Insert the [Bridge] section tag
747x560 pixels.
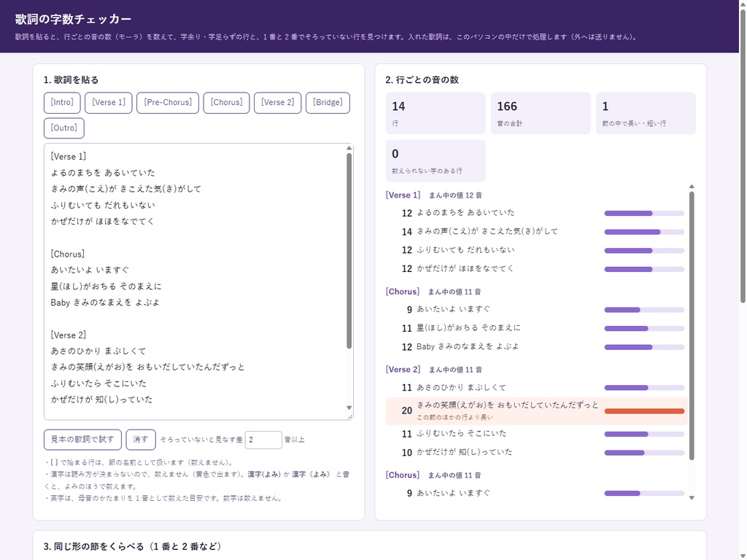click(328, 103)
